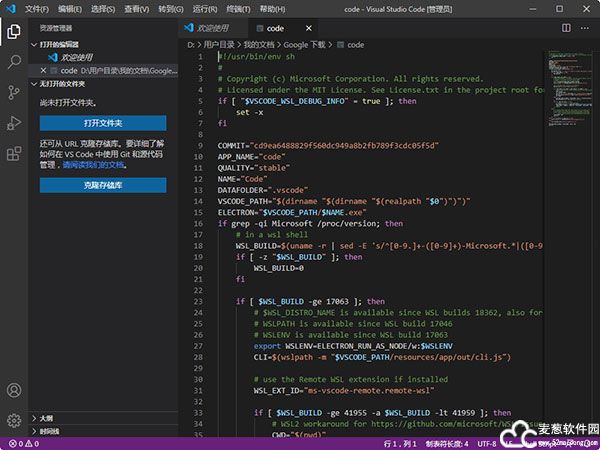Click the 用户目录 breadcrumb segment
600x450 pixels.
click(219, 45)
